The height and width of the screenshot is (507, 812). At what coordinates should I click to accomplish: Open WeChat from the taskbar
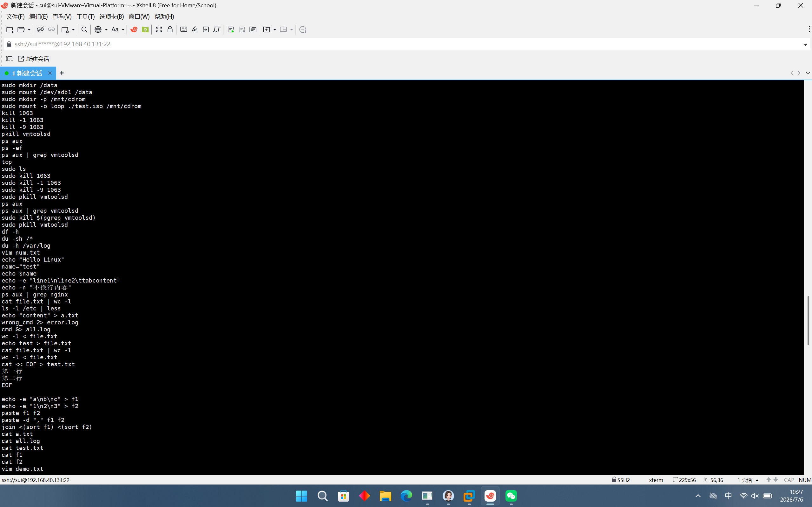tap(511, 496)
